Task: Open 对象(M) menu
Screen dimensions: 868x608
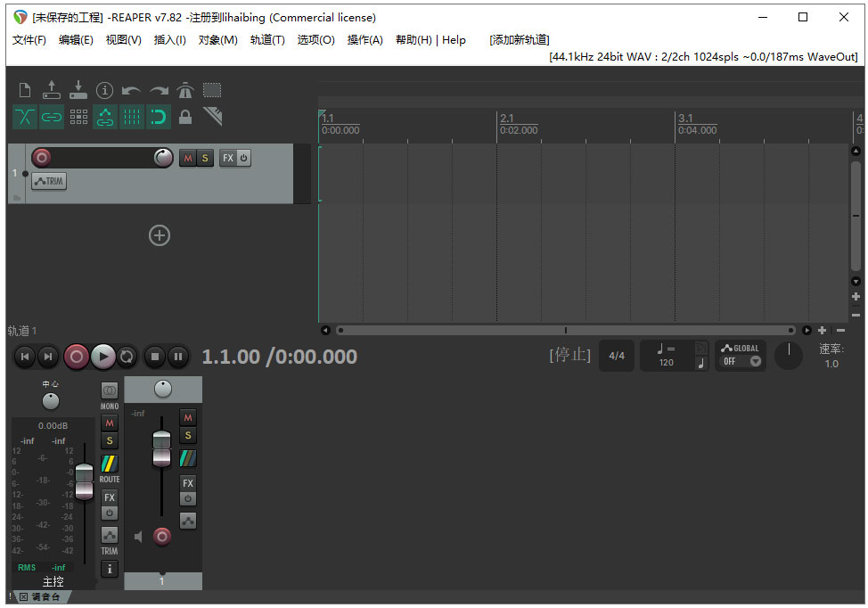Action: click(218, 40)
